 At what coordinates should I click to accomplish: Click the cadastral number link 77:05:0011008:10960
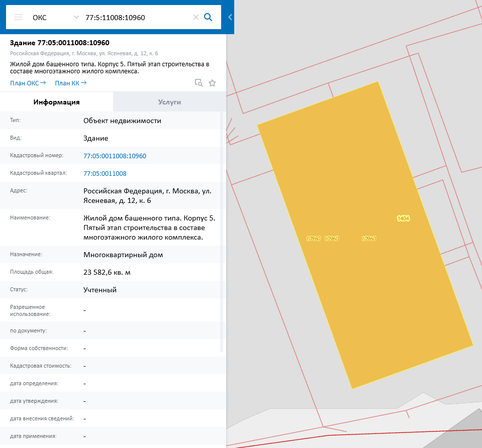click(x=115, y=156)
